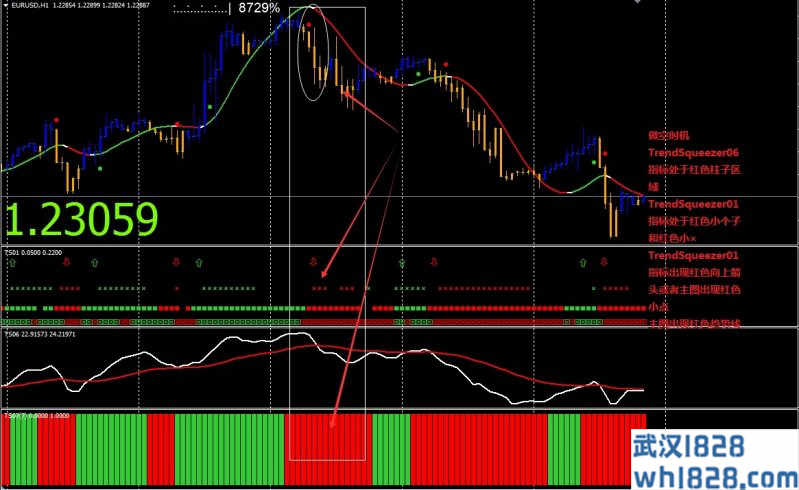
Task: Click the rightmost green up arrow in TS01
Action: coord(583,263)
